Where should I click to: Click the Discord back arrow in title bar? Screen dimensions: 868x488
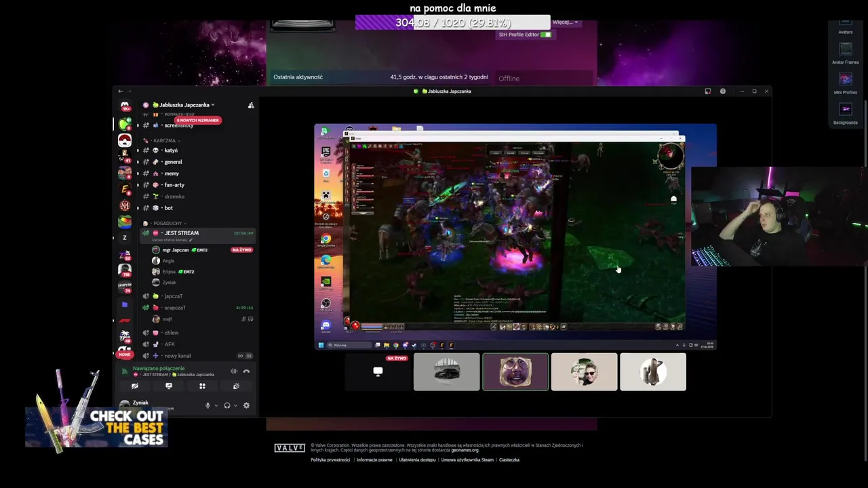121,91
